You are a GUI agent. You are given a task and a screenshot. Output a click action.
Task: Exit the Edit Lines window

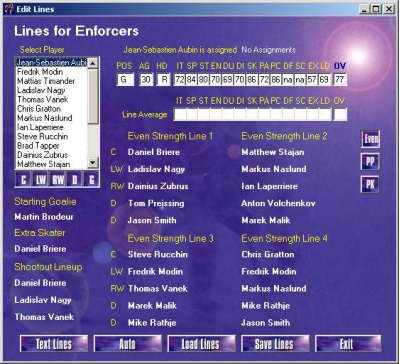348,344
